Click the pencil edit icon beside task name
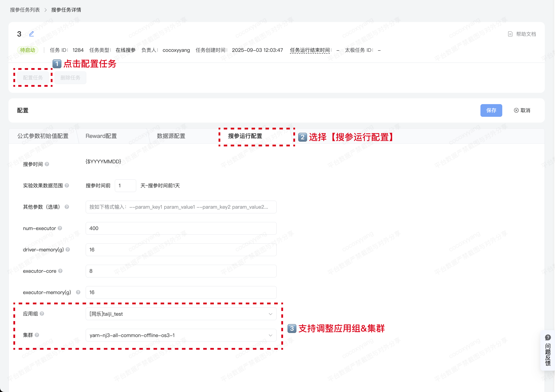This screenshot has width=555, height=392. [31, 34]
